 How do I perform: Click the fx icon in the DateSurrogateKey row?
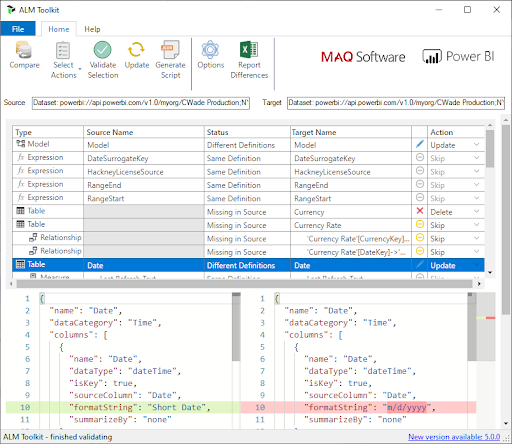pos(21,157)
